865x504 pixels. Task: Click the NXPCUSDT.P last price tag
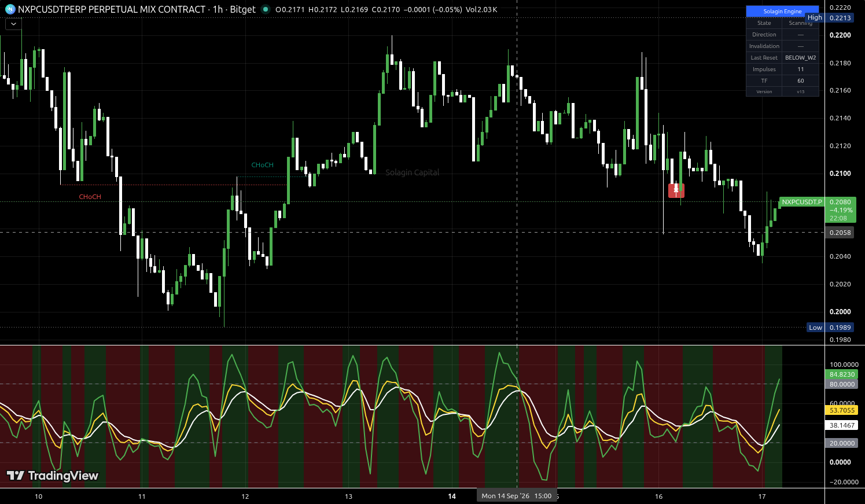pos(801,202)
